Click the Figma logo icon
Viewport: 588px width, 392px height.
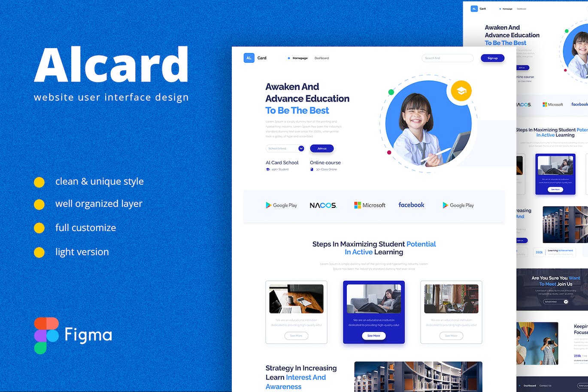click(x=46, y=335)
